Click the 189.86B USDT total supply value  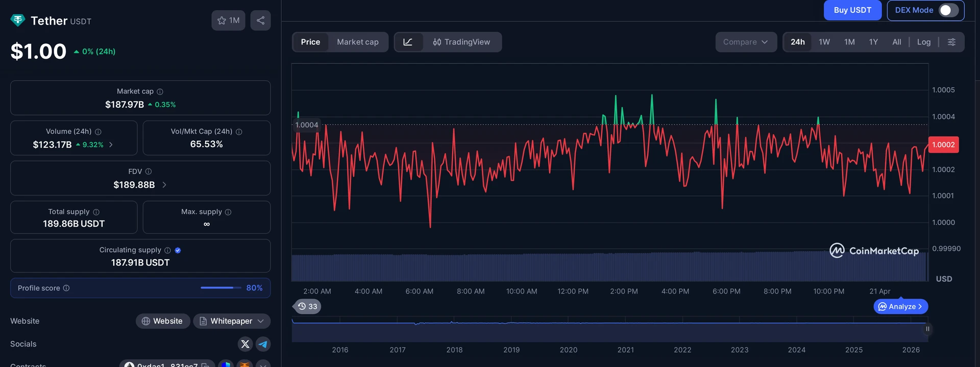[73, 224]
